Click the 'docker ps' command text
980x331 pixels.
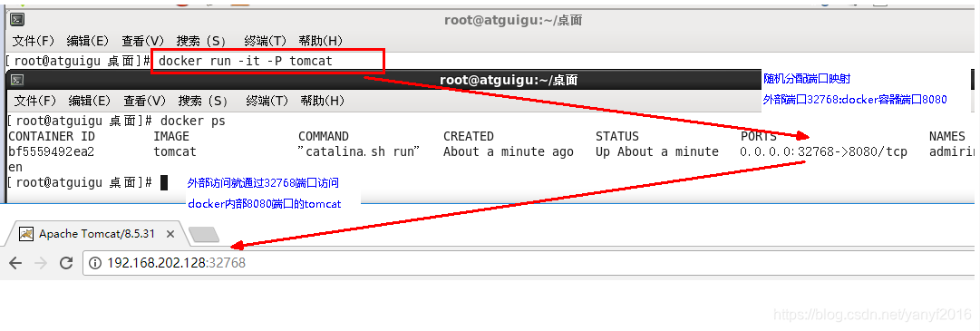(x=193, y=121)
